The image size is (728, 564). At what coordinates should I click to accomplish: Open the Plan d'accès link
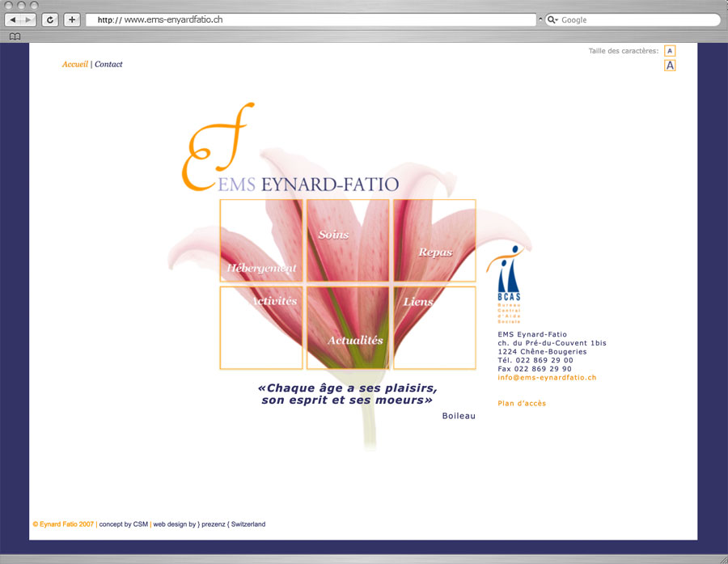click(522, 404)
